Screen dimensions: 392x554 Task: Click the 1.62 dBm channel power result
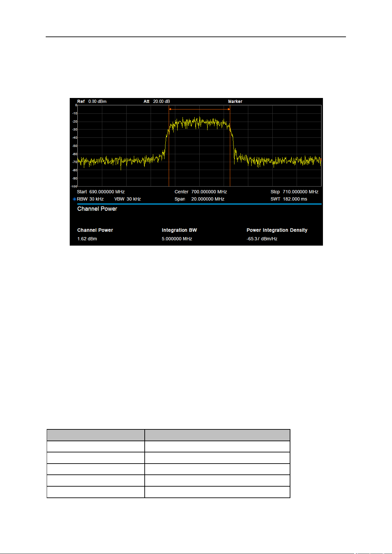(87, 239)
